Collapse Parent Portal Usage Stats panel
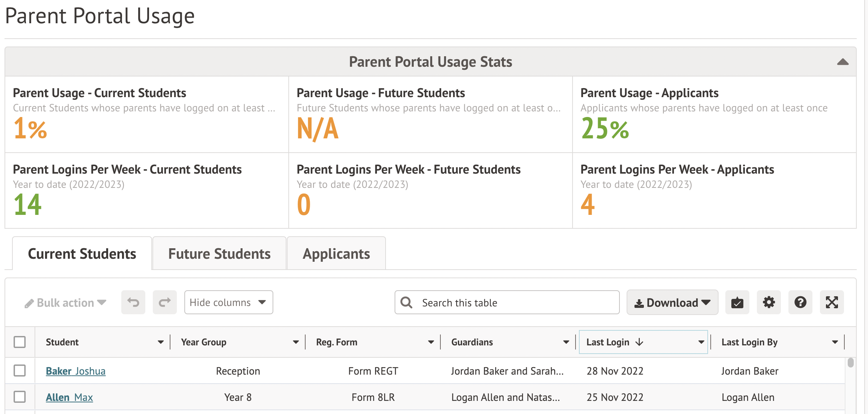This screenshot has height=414, width=868. (842, 62)
